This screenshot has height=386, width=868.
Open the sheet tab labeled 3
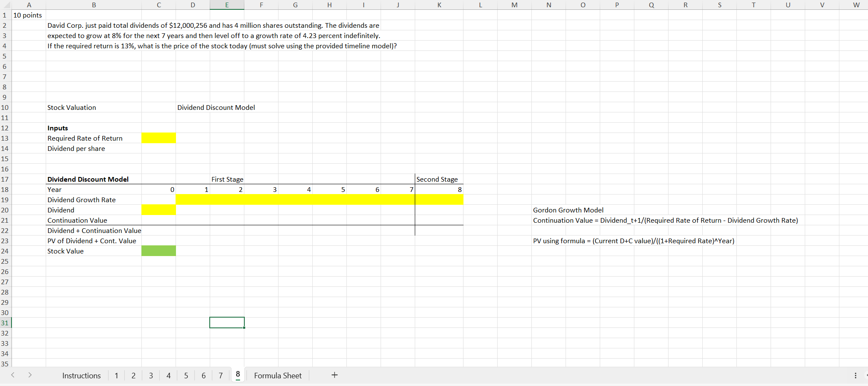click(x=151, y=375)
